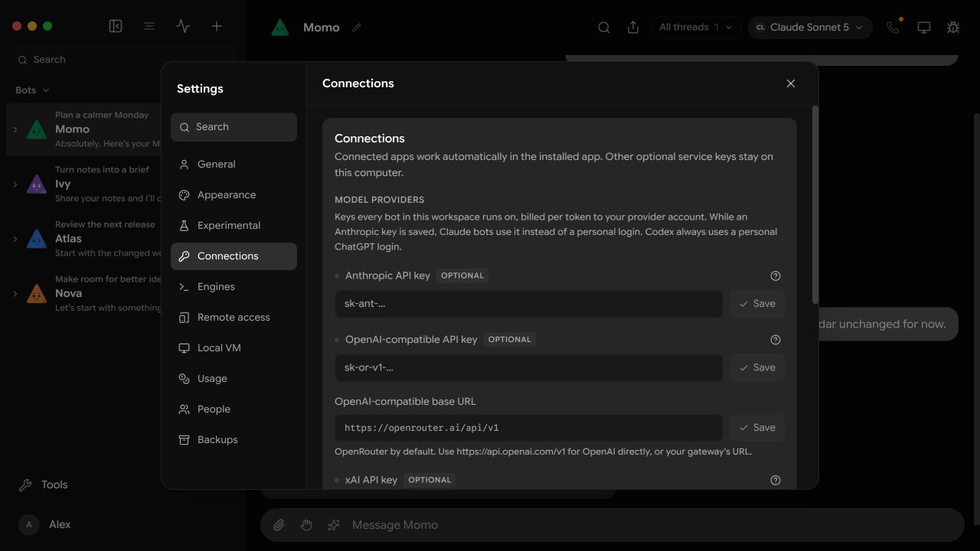980x551 pixels.
Task: Select Ivy bot avatar in sidebar
Action: coord(37,184)
